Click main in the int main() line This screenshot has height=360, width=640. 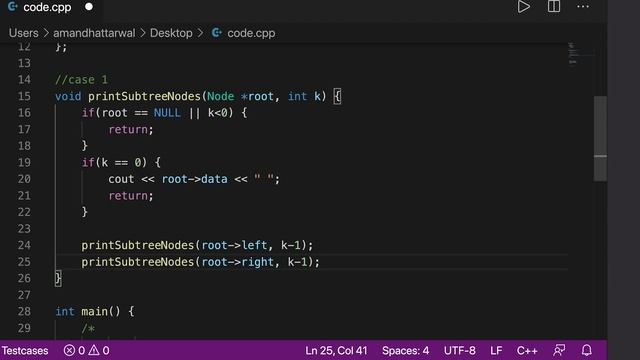pos(94,311)
